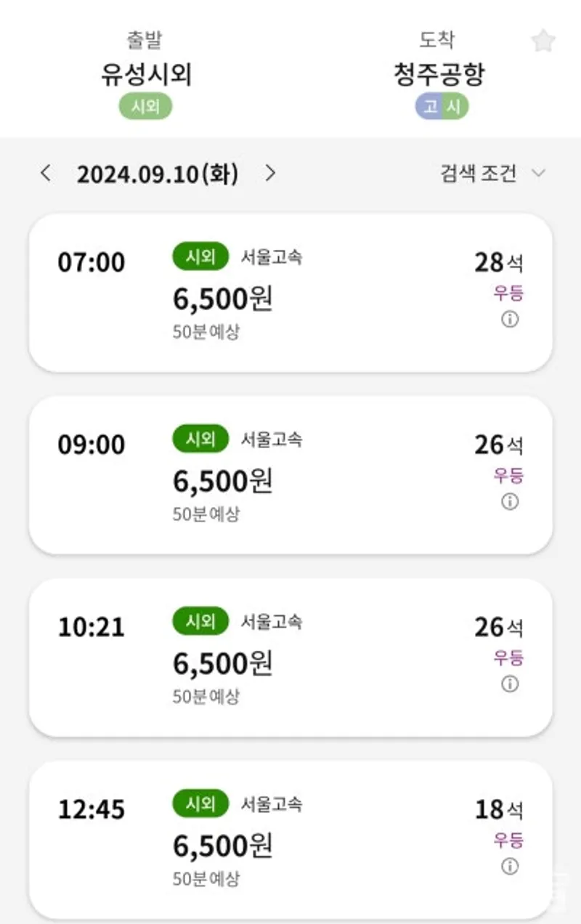
Task: Expand the 검색 조건 dropdown
Action: (492, 173)
